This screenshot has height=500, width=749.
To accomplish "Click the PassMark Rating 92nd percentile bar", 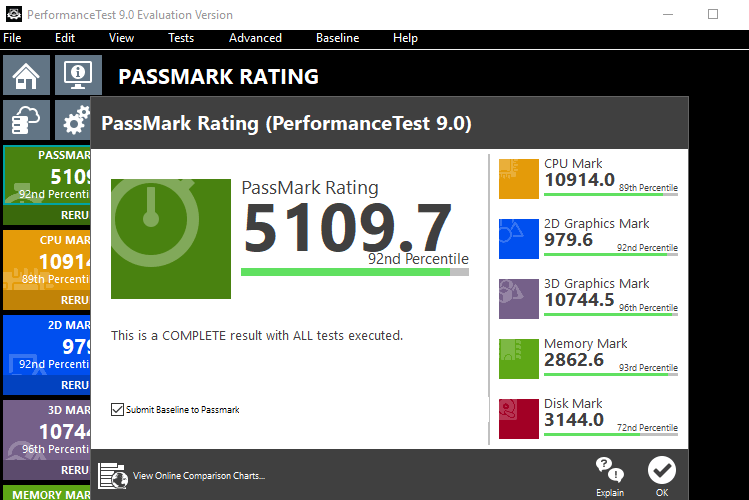I will [355, 272].
